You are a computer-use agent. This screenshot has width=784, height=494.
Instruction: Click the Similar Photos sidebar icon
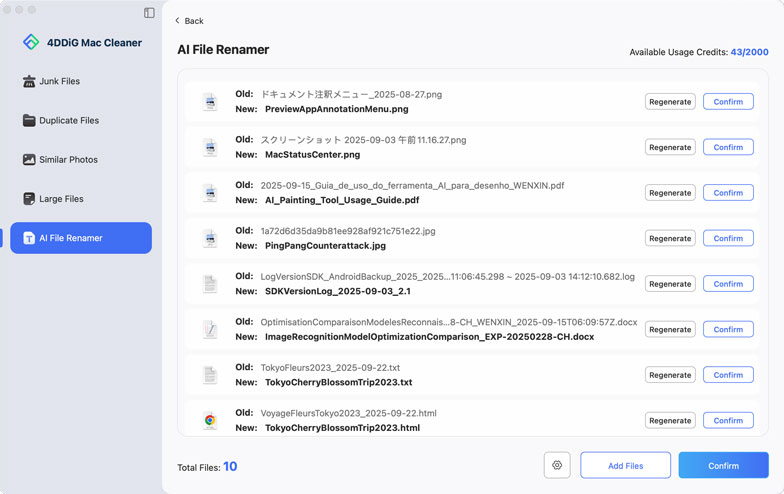click(29, 160)
